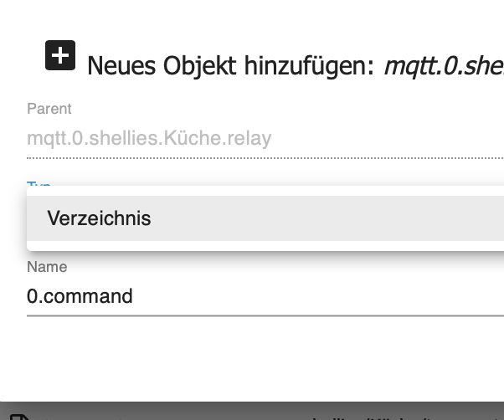The width and height of the screenshot is (504, 420).
Task: Select Verzeichnis from the type list
Action: [99, 218]
